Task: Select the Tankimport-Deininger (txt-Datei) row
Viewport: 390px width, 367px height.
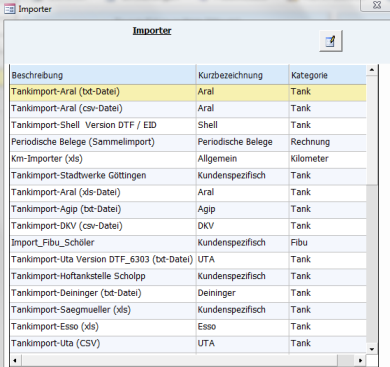Action: click(x=188, y=293)
